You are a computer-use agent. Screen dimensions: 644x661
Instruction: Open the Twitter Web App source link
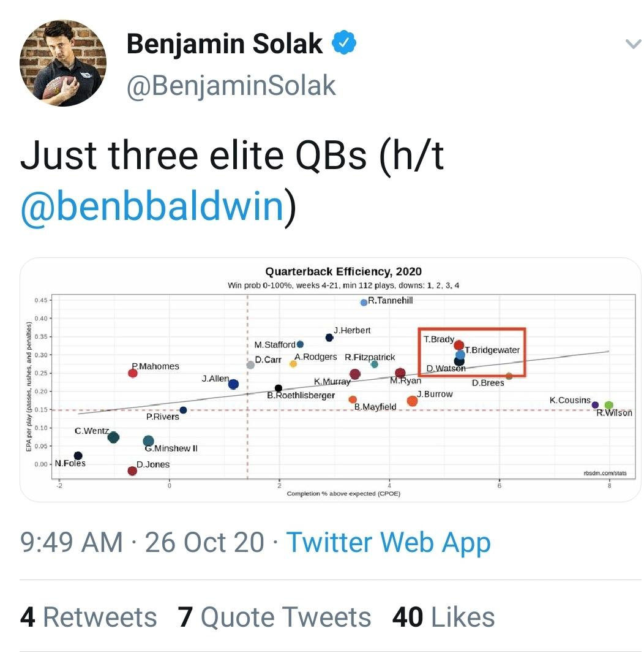[388, 542]
